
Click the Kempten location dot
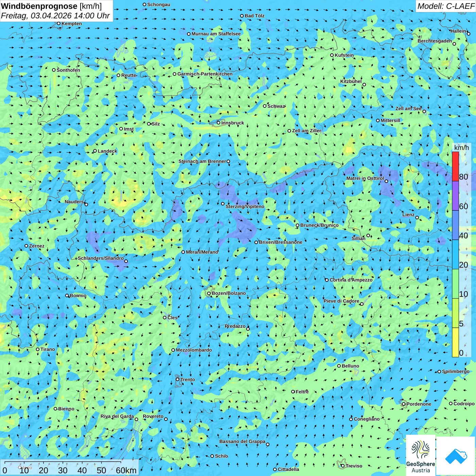coord(58,23)
